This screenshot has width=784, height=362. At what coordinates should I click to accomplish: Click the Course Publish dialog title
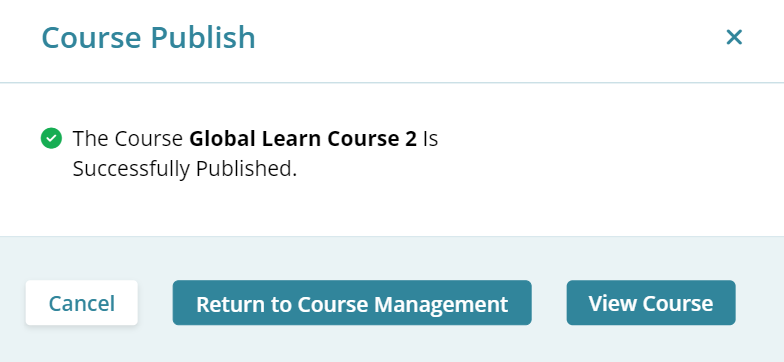[x=148, y=38]
